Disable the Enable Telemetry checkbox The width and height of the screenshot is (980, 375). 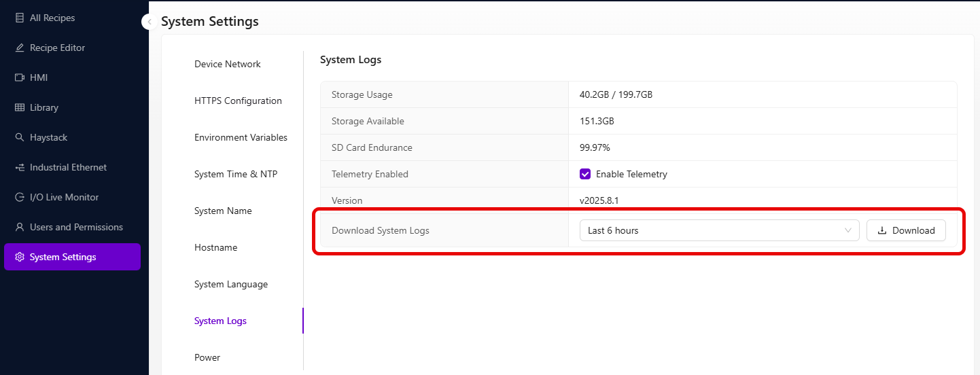(x=585, y=174)
